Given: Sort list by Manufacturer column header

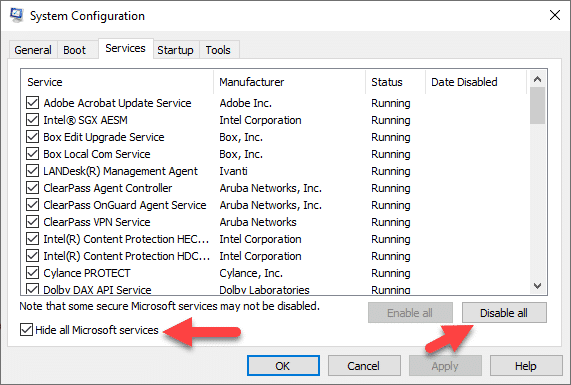Looking at the screenshot, I should click(x=290, y=82).
